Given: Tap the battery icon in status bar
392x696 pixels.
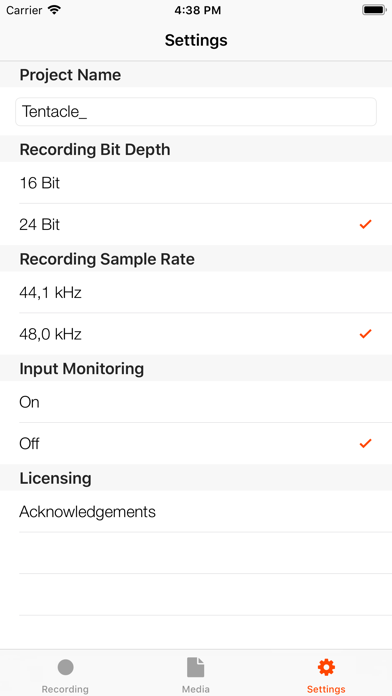Looking at the screenshot, I should pos(374,10).
